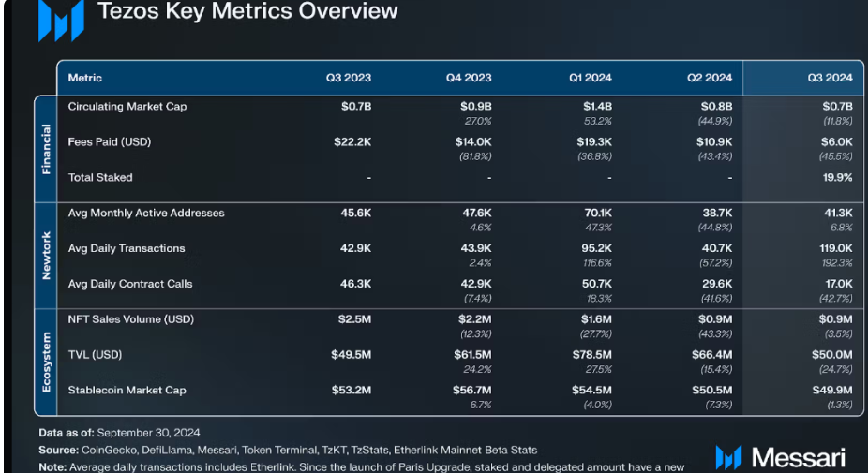Select the 'Q3 2023' column header
This screenshot has height=473, width=868.
348,78
